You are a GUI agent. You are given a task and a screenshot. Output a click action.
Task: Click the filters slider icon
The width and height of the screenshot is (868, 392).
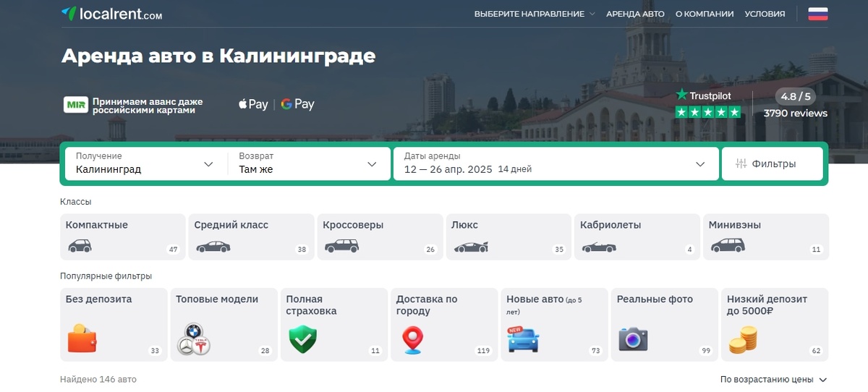741,163
